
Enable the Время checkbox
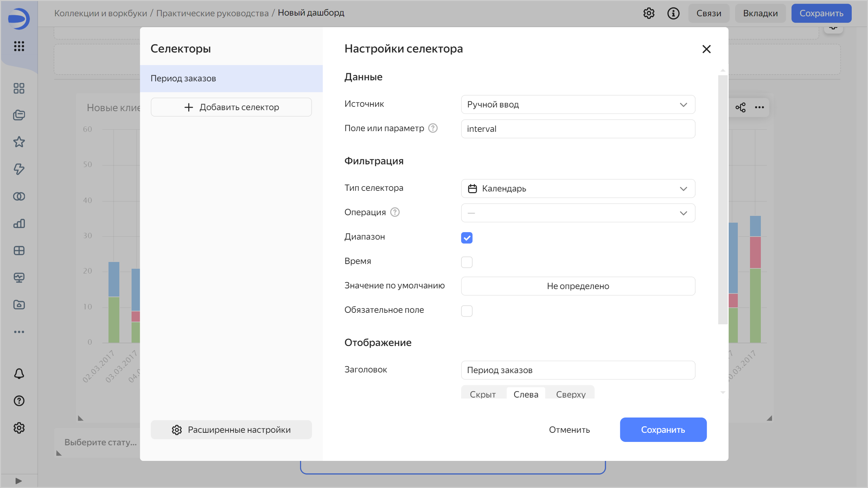point(467,262)
